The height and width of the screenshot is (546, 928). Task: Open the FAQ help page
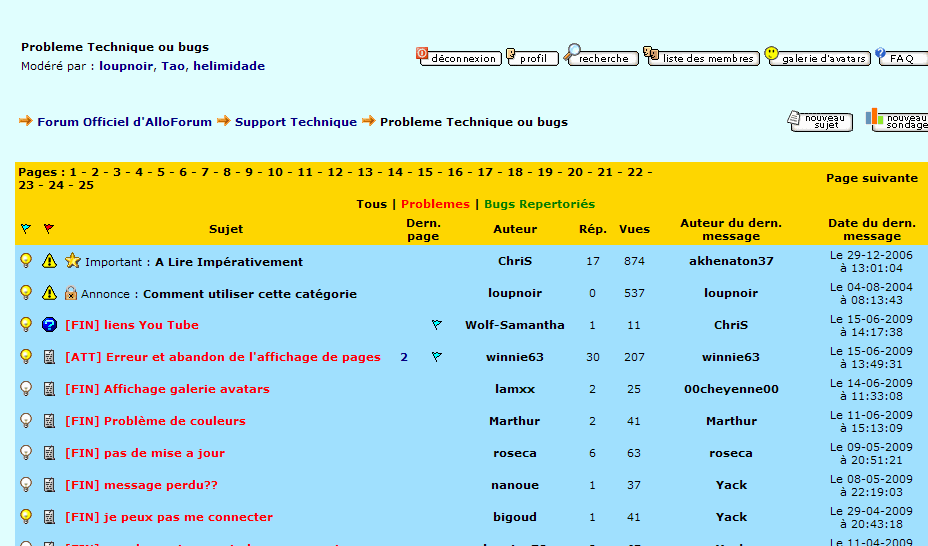click(901, 58)
